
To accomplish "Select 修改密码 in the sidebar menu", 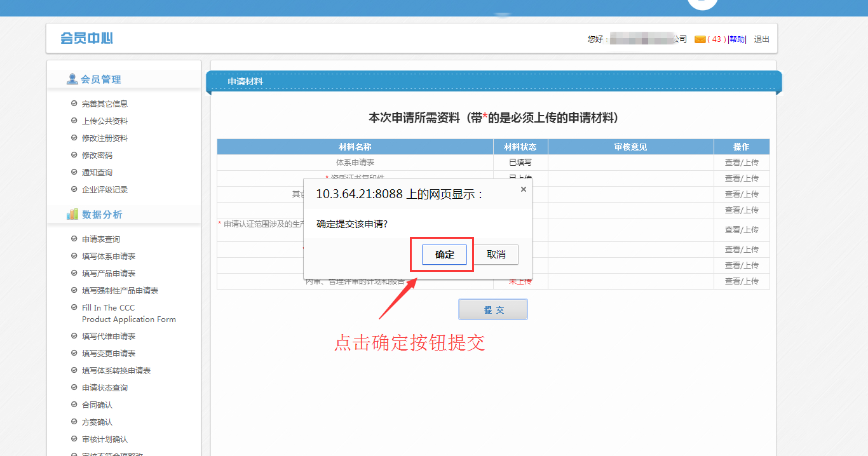I will [x=97, y=155].
